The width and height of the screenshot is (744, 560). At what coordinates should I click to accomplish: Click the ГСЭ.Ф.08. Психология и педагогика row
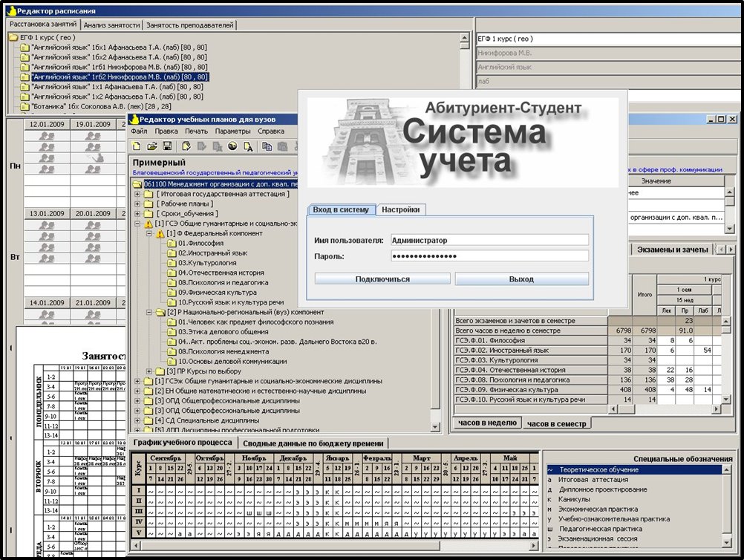[587, 380]
